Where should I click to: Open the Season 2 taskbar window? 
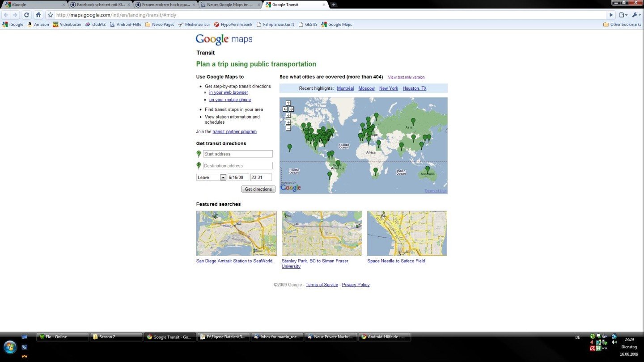[116, 337]
